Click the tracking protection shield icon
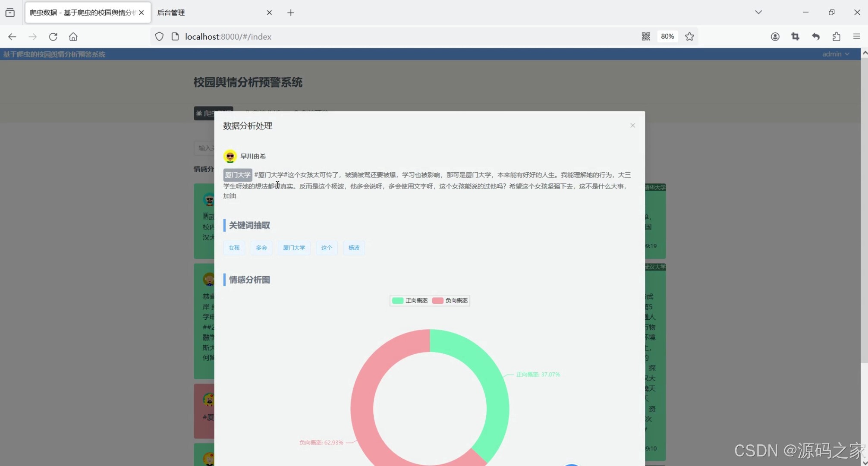This screenshot has width=868, height=466. click(159, 37)
